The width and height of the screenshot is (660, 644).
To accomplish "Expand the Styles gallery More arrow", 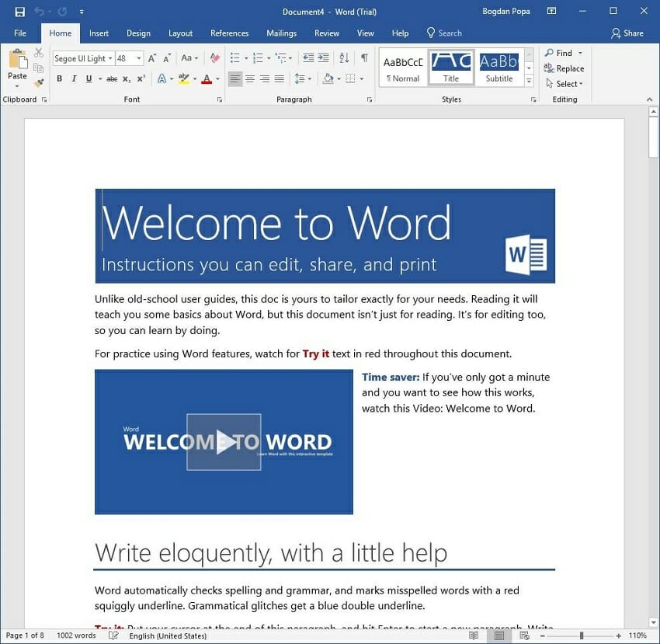I will click(x=529, y=80).
